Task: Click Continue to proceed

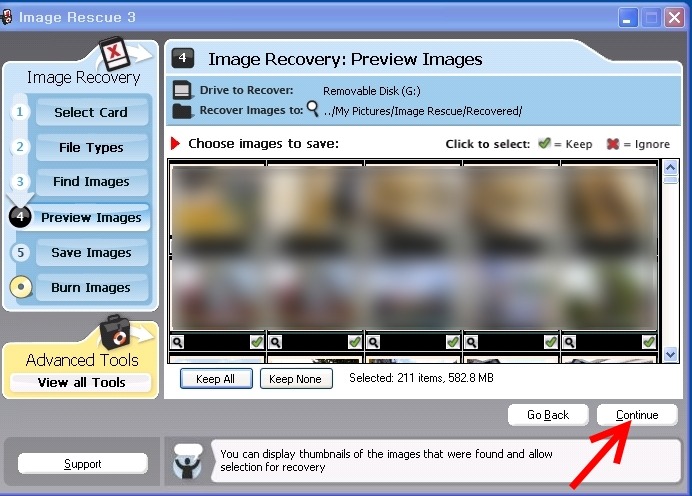Action: [637, 415]
